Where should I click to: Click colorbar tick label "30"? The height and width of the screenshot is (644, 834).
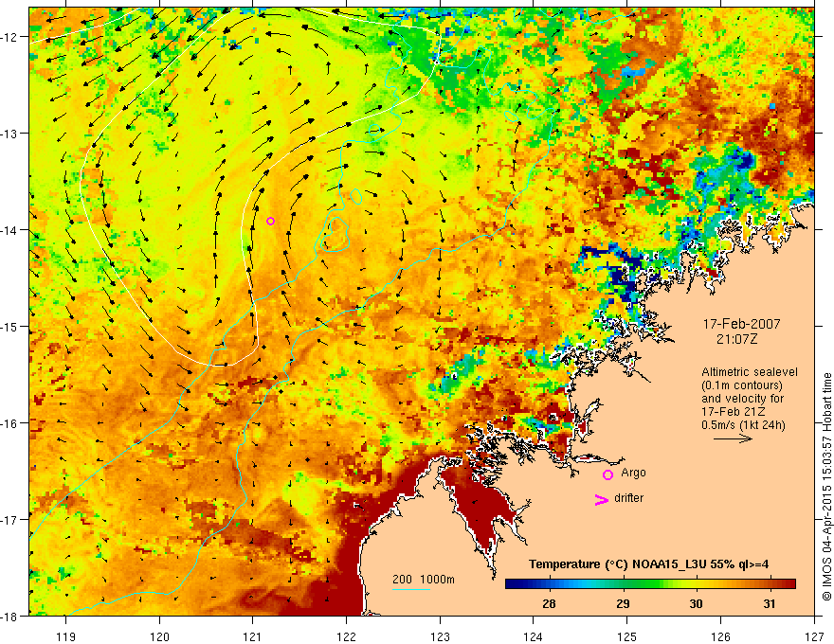click(x=696, y=603)
